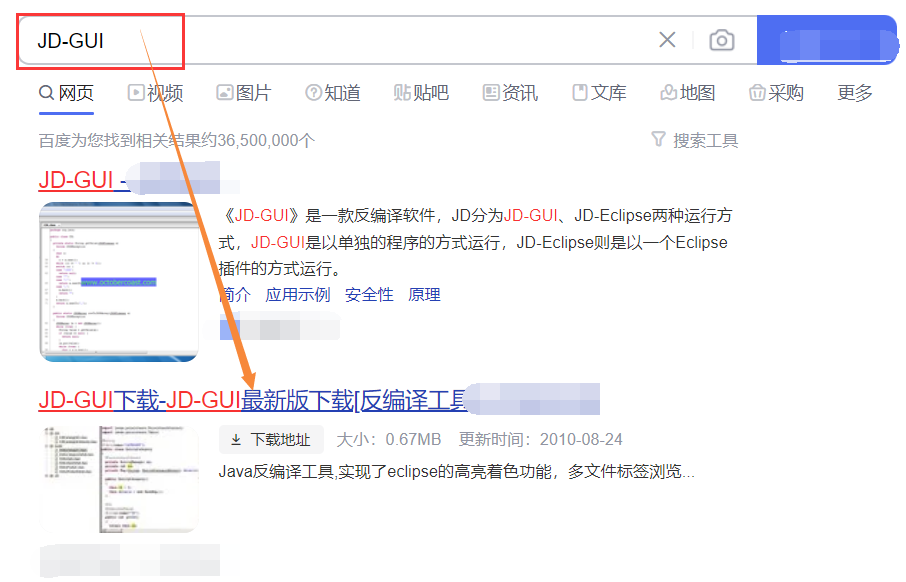The height and width of the screenshot is (582, 906).
Task: Click the 百度为您找到相关结果约36,500,000个 result count text
Action: 177,140
